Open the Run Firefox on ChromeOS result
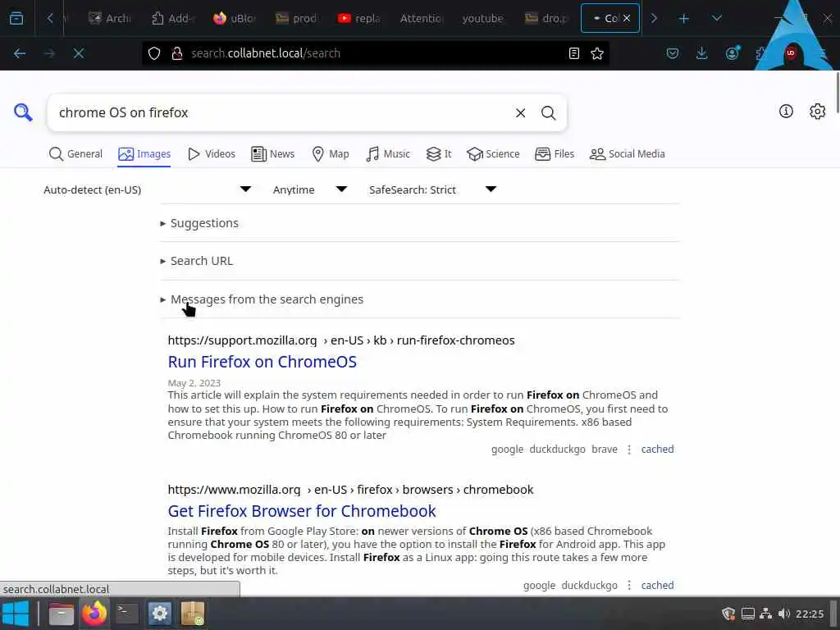 262,362
